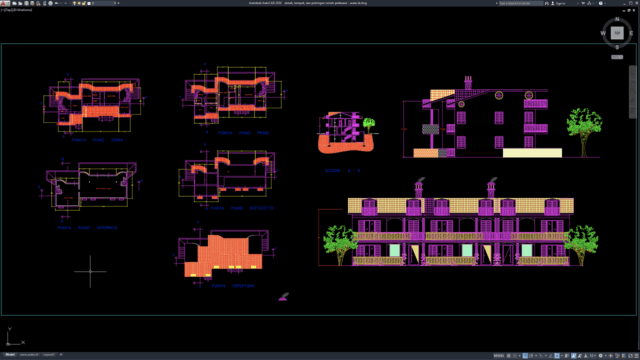Image resolution: width=640 pixels, height=360 pixels.
Task: Click the layer color swatch square
Action: [89, 3]
